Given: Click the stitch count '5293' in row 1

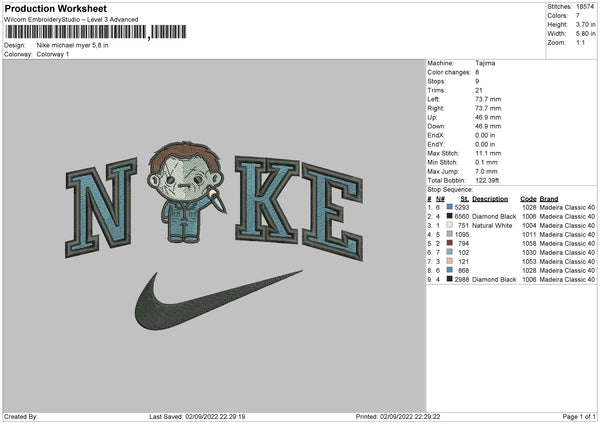Looking at the screenshot, I should [462, 207].
